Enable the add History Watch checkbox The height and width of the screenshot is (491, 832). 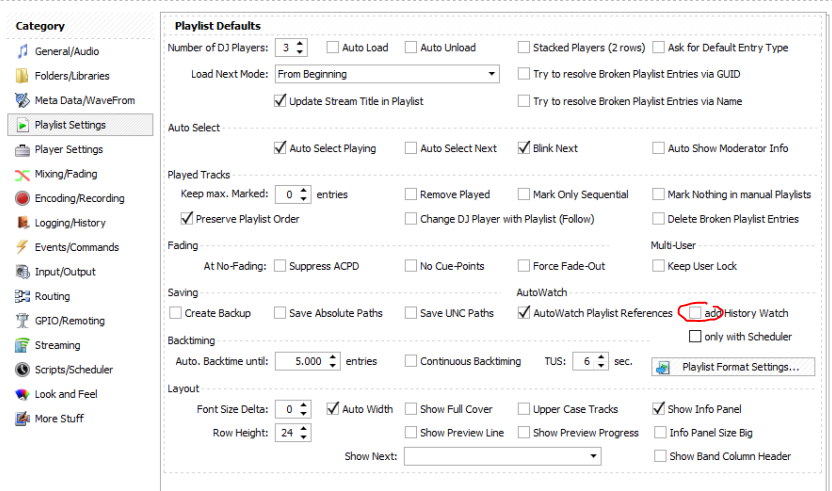(695, 313)
